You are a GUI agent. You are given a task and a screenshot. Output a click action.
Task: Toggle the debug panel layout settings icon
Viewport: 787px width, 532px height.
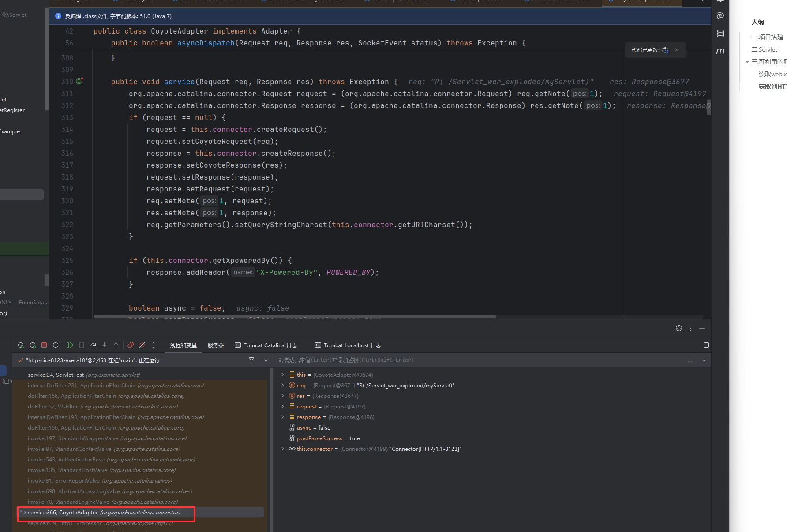(x=706, y=345)
